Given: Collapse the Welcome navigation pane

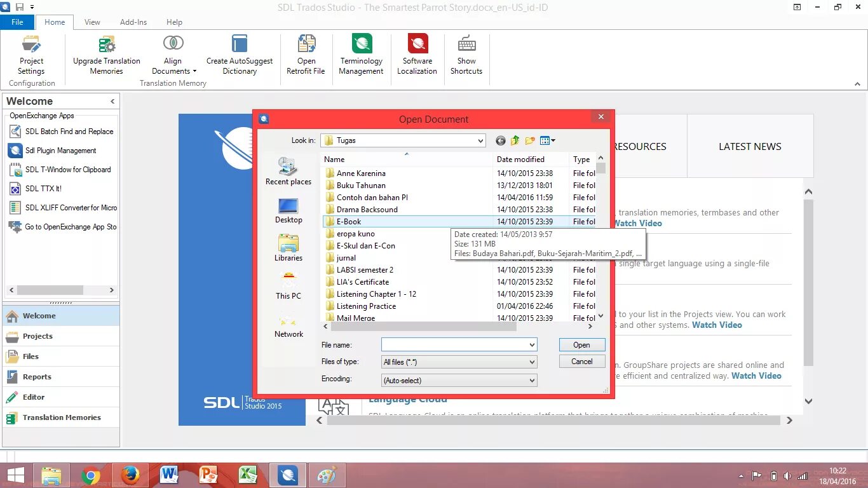Looking at the screenshot, I should 112,101.
